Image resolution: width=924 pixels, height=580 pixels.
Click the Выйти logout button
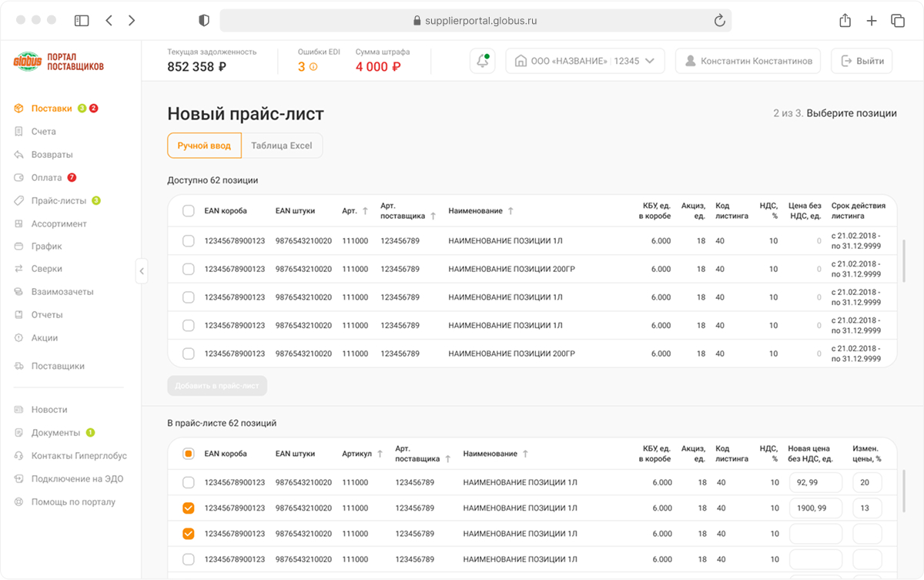point(862,61)
